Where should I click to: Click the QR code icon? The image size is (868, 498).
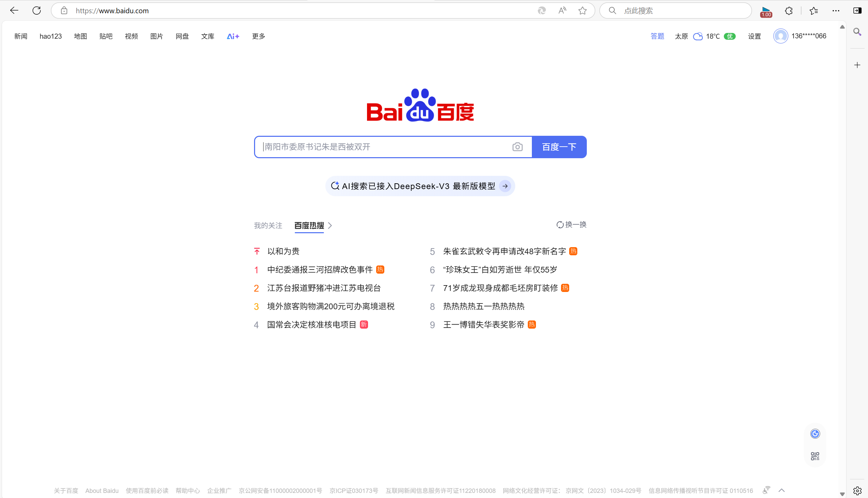(815, 456)
